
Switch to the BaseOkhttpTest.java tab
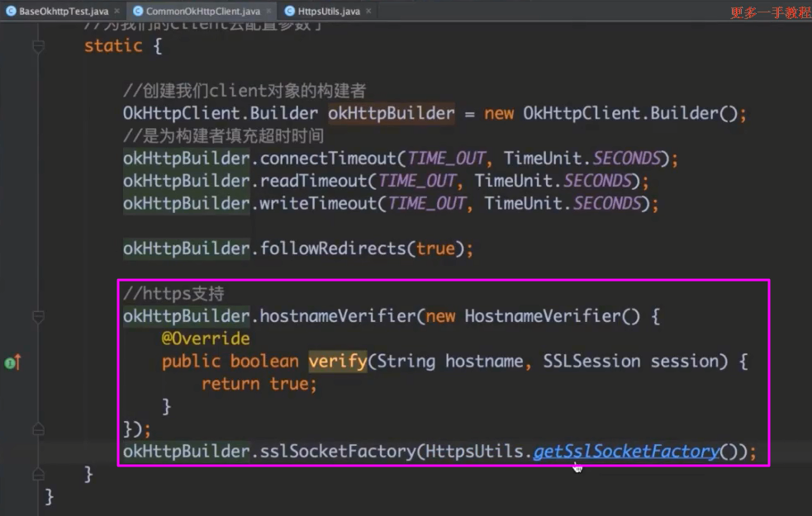62,12
